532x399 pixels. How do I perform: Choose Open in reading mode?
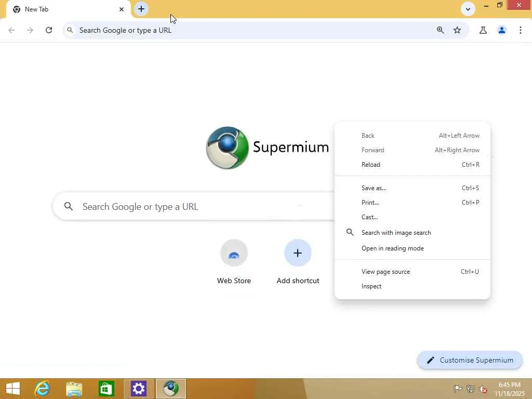coord(412,248)
